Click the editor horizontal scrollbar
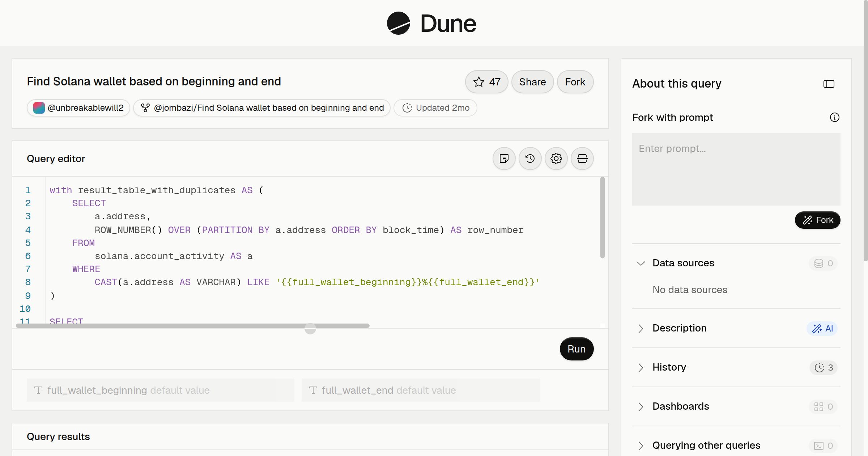Screen dimensions: 868x456 (x=193, y=326)
